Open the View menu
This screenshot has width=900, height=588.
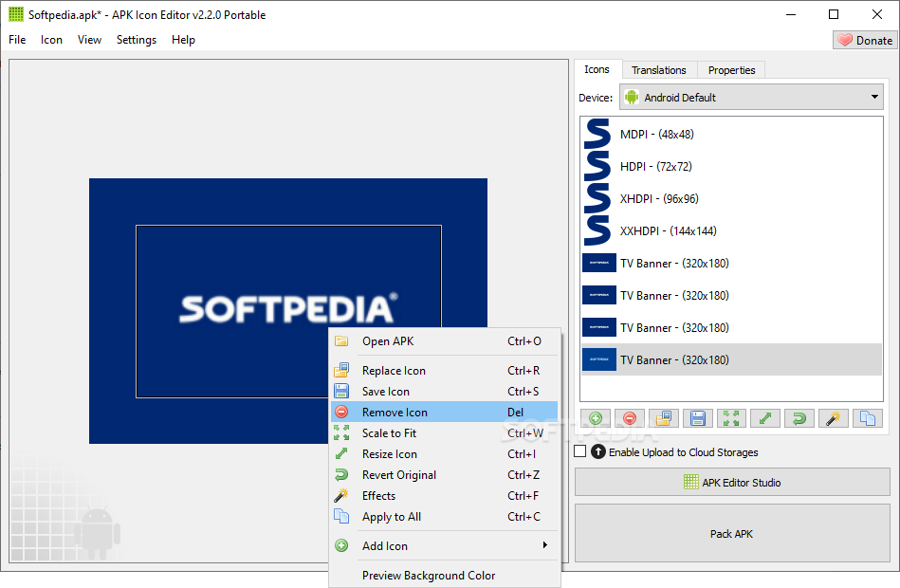click(x=89, y=40)
